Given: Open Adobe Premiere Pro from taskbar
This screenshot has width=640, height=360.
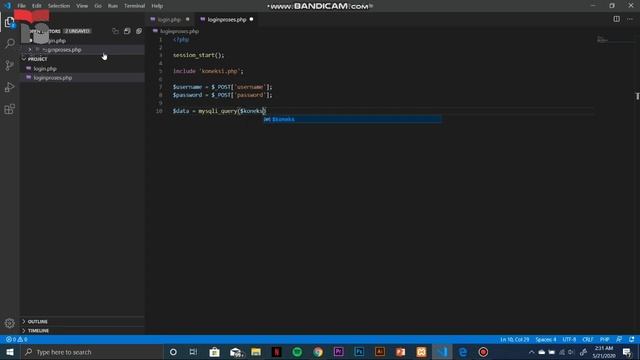Looking at the screenshot, I should (338, 352).
